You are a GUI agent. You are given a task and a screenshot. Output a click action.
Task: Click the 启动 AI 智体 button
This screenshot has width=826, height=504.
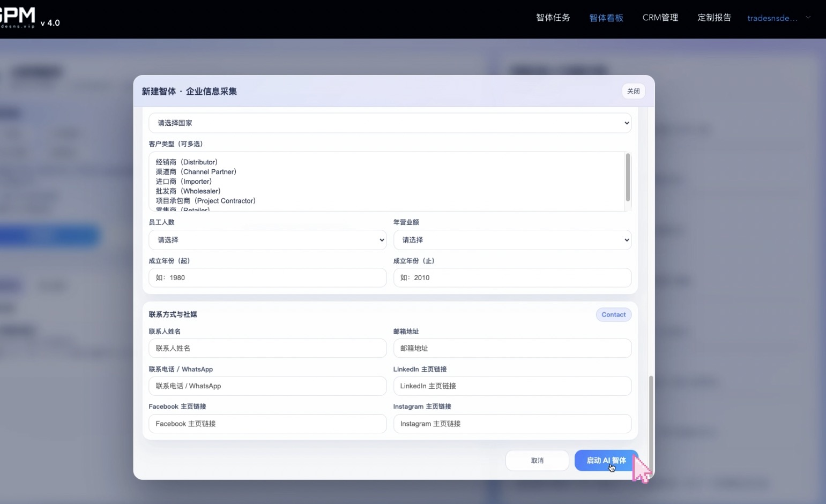pyautogui.click(x=606, y=461)
